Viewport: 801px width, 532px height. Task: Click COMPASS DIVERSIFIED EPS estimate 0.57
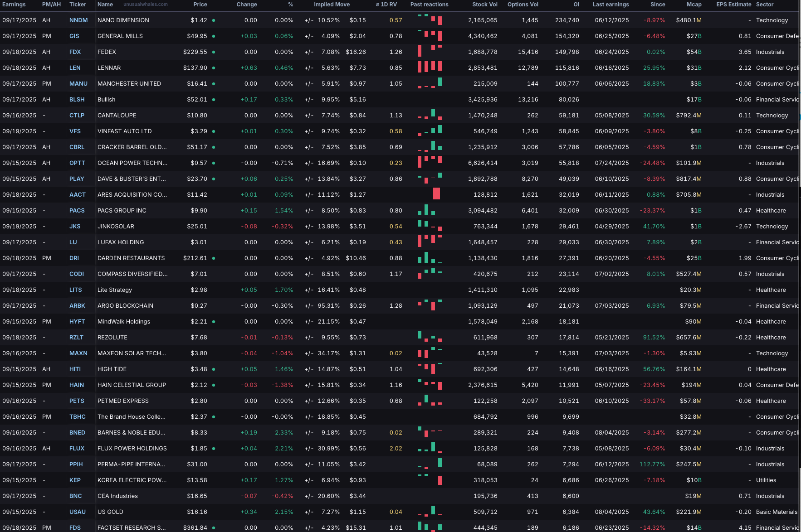coord(745,274)
